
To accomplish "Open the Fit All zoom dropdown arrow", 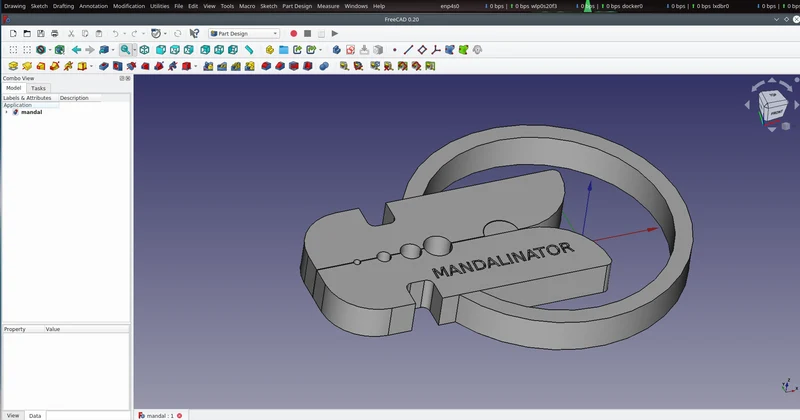I will pyautogui.click(x=134, y=50).
